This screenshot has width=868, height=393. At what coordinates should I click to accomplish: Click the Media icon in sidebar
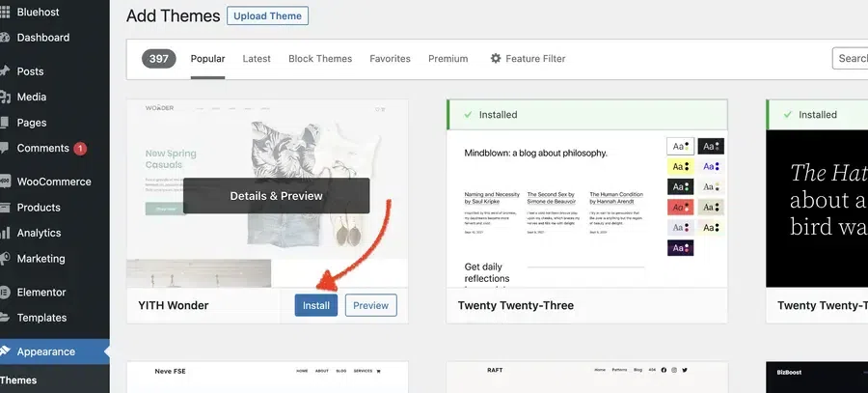5,97
